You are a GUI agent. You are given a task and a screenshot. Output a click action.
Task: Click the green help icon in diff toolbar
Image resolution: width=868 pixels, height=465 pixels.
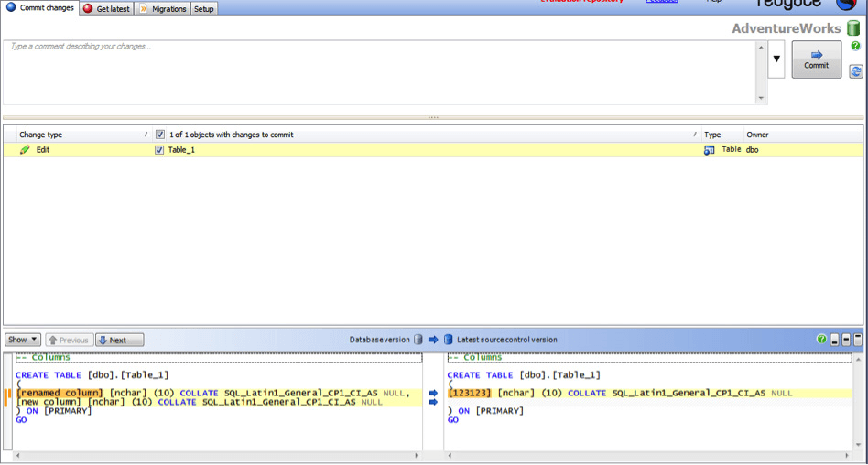click(x=822, y=339)
